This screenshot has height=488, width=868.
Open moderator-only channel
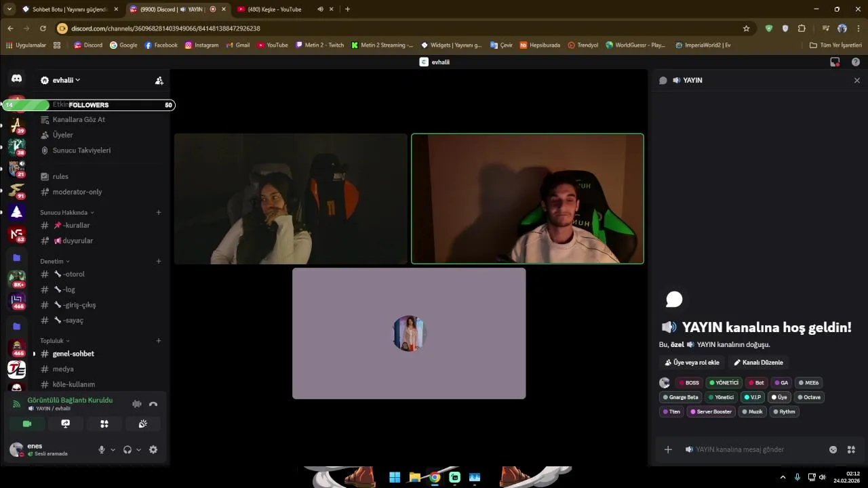click(77, 192)
